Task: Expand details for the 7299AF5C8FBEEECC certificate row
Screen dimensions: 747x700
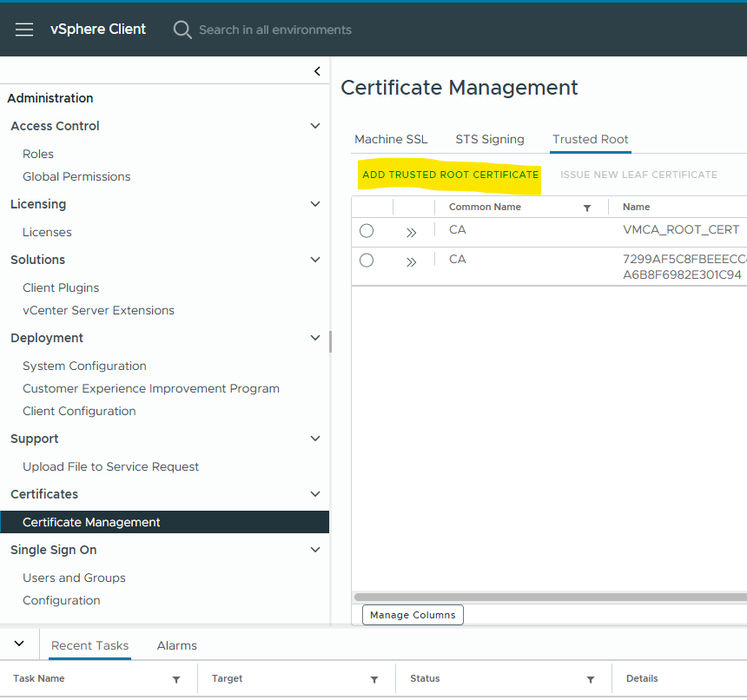Action: click(x=411, y=260)
